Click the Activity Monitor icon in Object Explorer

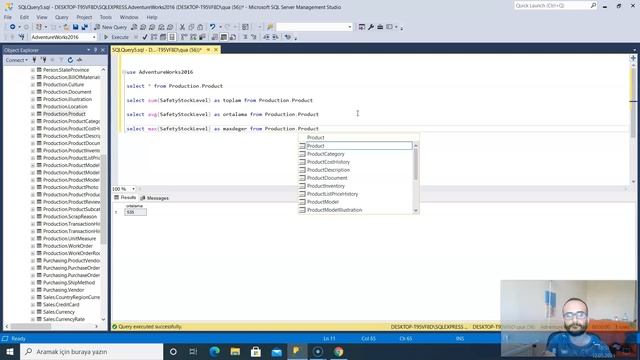click(80, 60)
